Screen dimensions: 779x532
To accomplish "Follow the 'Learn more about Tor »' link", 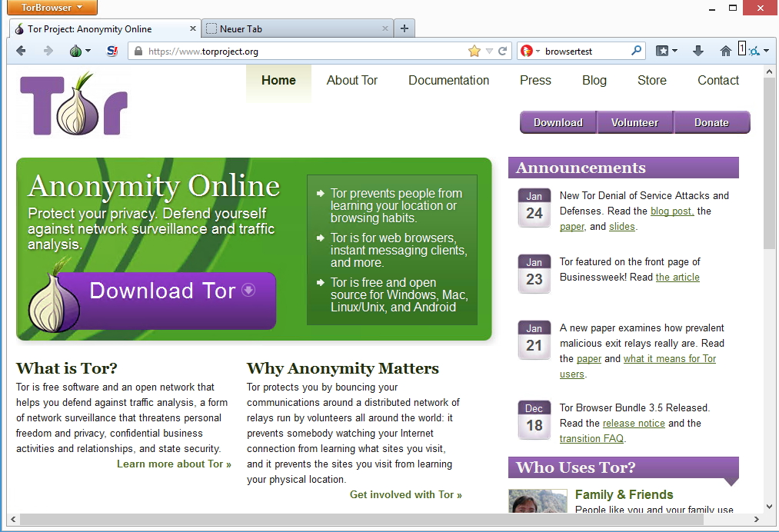I will pyautogui.click(x=174, y=464).
